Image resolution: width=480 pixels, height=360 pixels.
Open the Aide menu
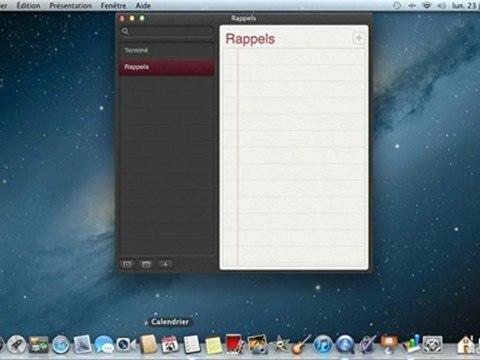click(143, 5)
